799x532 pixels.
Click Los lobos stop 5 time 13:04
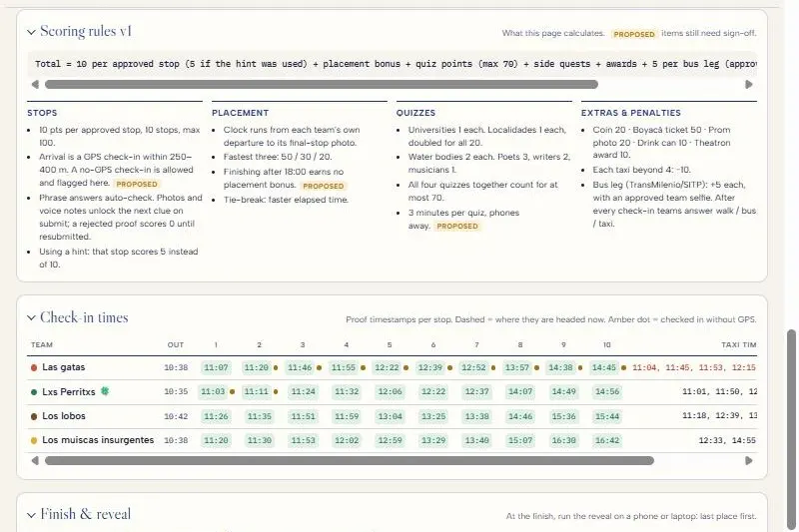click(x=390, y=416)
